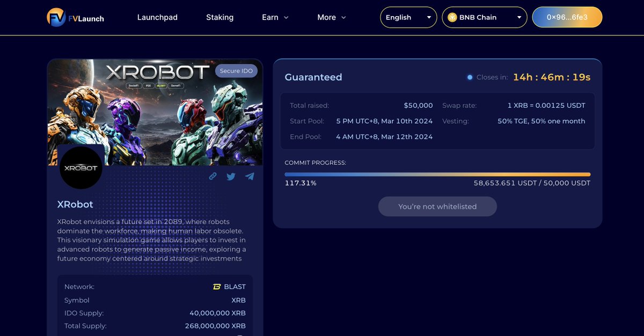This screenshot has height=336, width=644.
Task: Open the Launchpad section
Action: [x=157, y=17]
